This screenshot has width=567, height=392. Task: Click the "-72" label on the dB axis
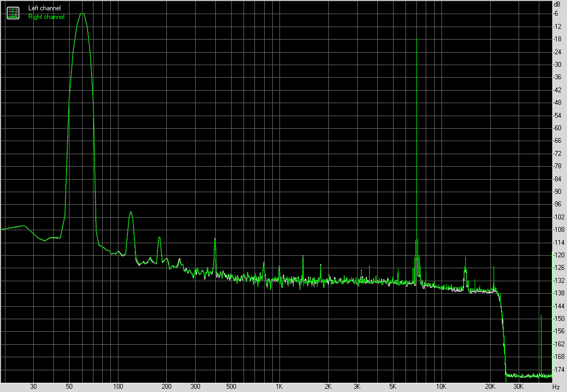pos(557,153)
